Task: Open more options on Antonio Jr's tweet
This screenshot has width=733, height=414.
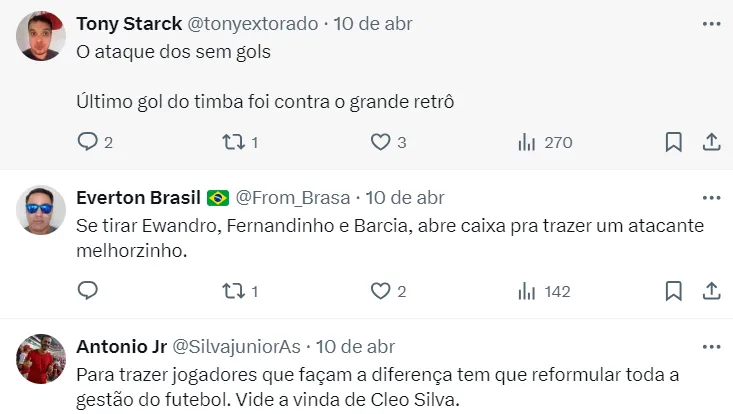Action: coord(711,347)
